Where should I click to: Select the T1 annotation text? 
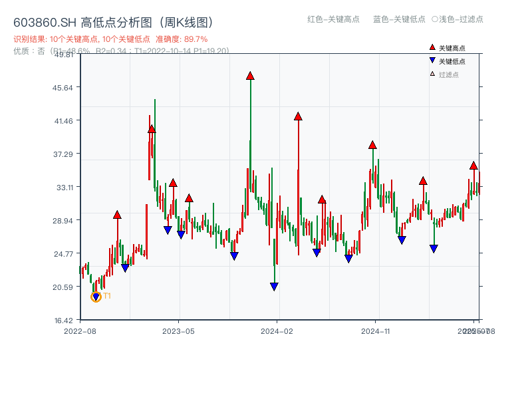click(106, 295)
